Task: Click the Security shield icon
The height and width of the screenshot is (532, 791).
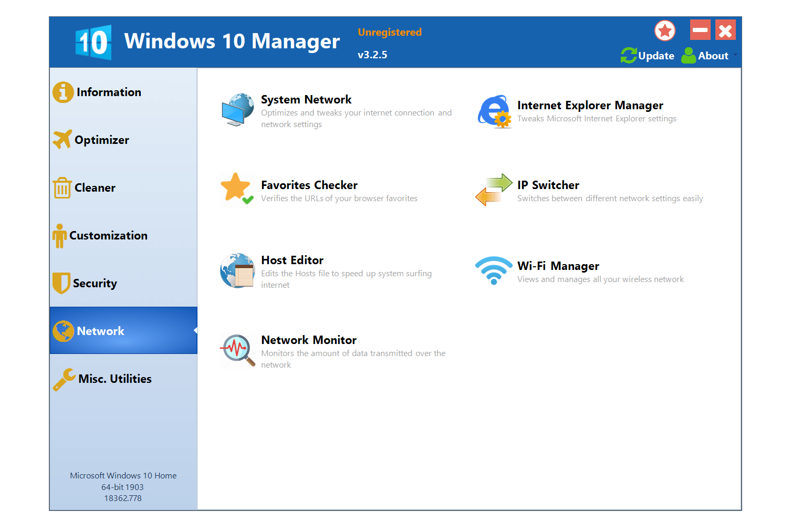Action: [61, 283]
